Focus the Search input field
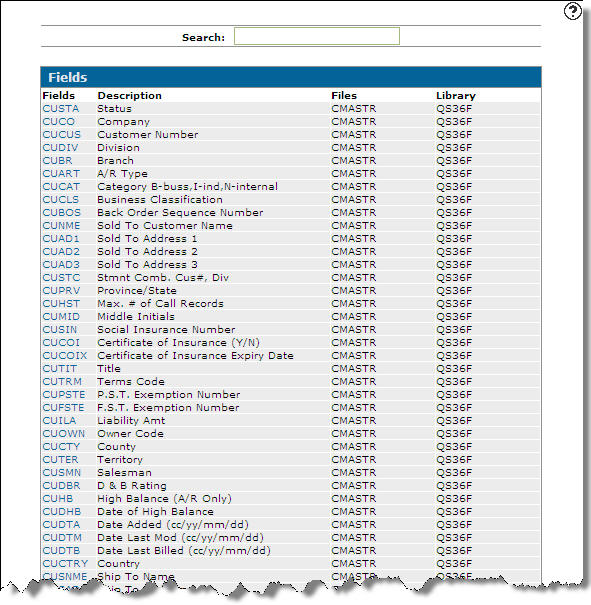The image size is (591, 605). tap(317, 36)
